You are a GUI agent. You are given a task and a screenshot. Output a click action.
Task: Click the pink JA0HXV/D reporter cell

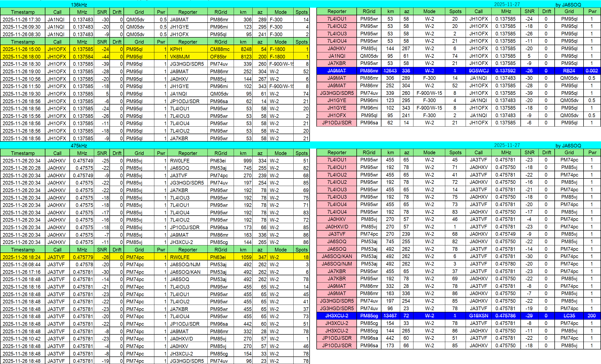(x=337, y=227)
